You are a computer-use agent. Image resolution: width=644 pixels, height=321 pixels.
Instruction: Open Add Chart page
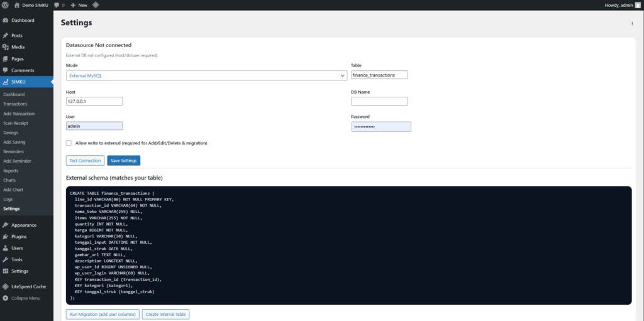click(x=13, y=190)
